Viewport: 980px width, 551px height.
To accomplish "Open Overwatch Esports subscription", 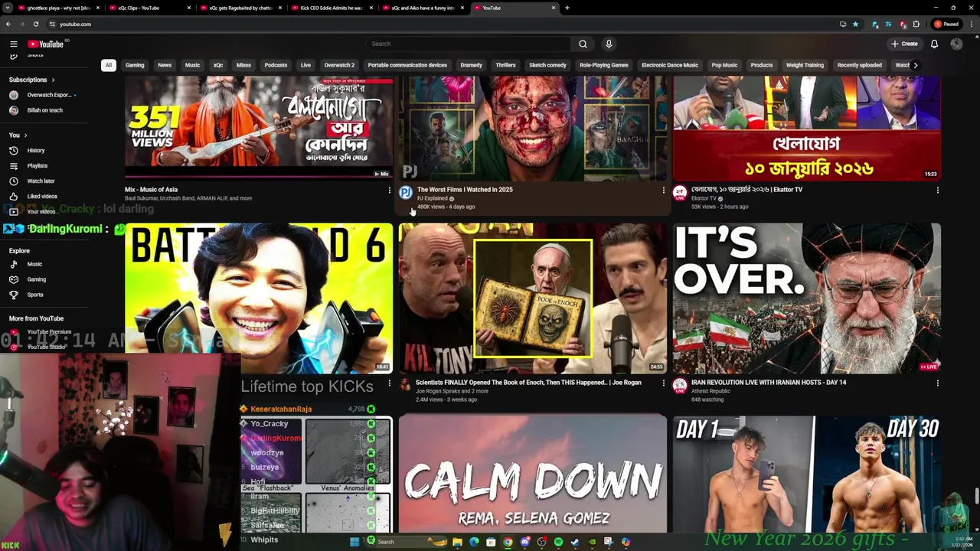I will tap(42, 95).
